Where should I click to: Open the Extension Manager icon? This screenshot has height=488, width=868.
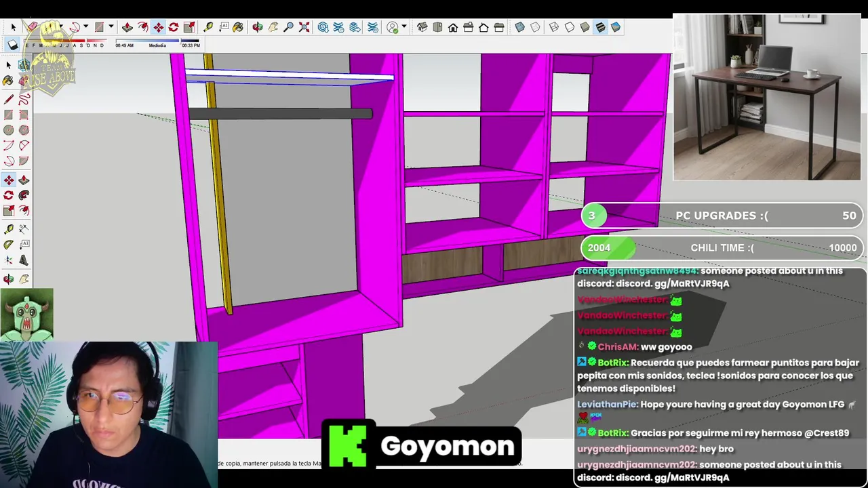point(372,27)
